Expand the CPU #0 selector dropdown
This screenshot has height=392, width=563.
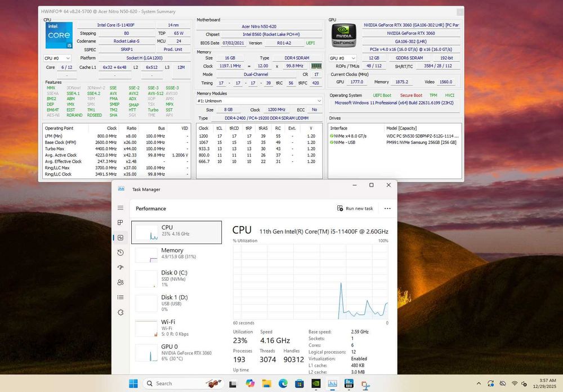pyautogui.click(x=57, y=58)
